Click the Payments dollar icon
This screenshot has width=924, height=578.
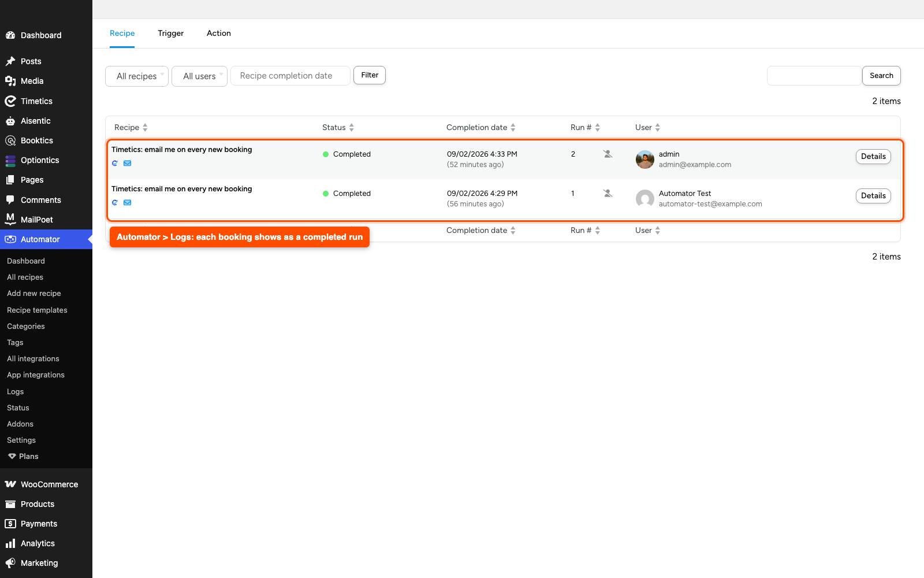[x=10, y=524]
